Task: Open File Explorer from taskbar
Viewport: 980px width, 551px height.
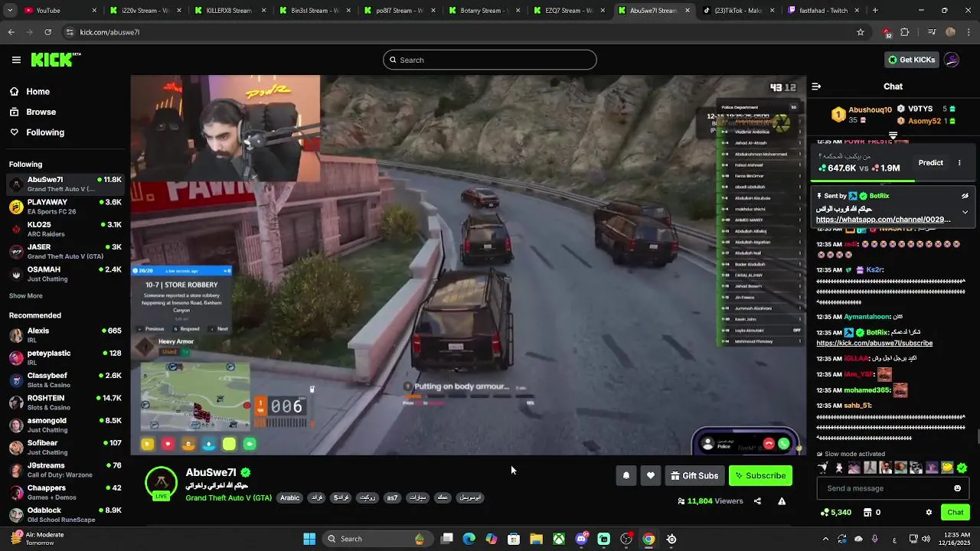Action: [536, 539]
